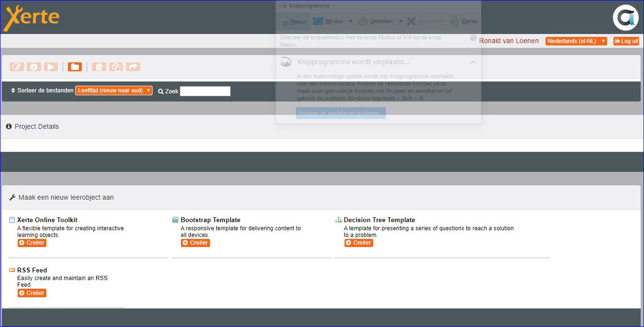644x327 pixels.
Task: Click the username Ronald van Loenen
Action: coord(509,41)
